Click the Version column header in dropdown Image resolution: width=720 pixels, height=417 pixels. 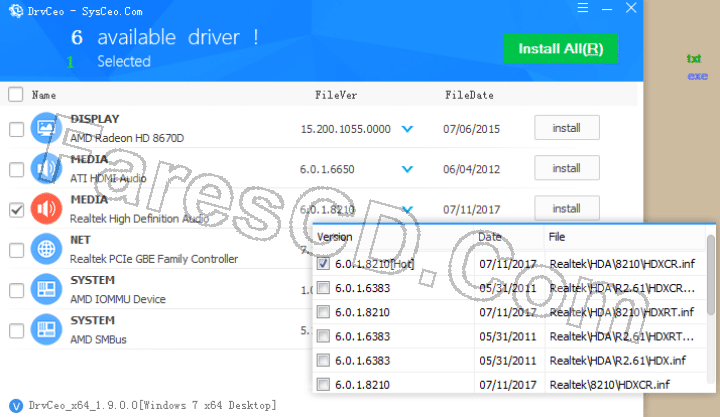tap(335, 237)
